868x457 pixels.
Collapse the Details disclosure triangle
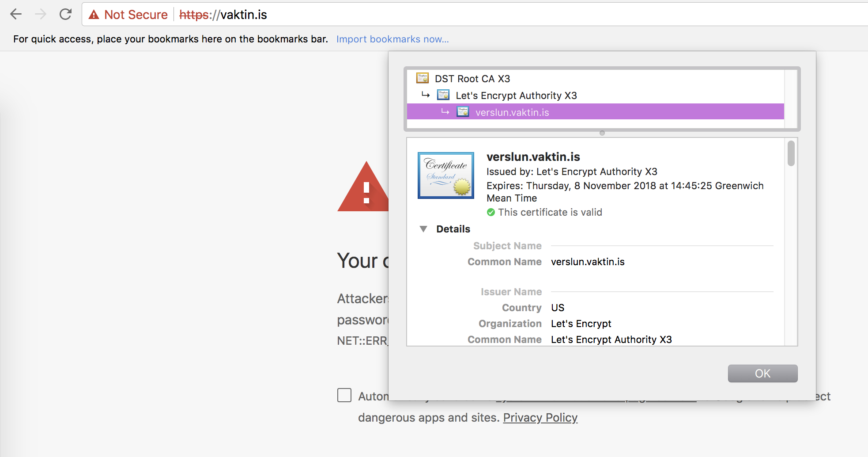[423, 229]
